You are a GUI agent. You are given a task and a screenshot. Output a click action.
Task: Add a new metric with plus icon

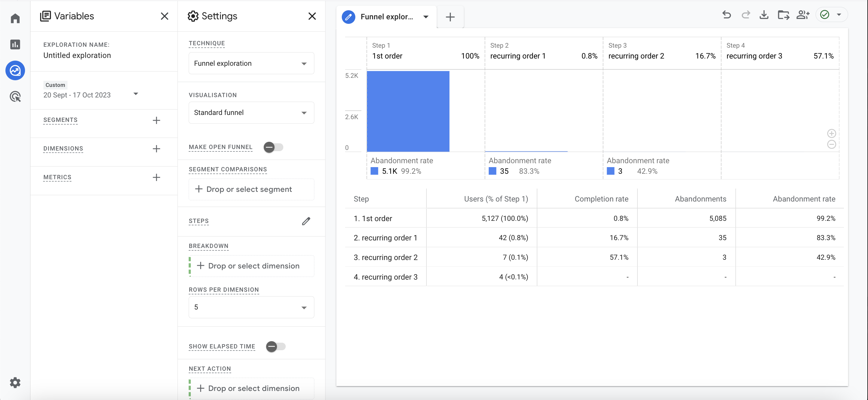[x=156, y=177]
